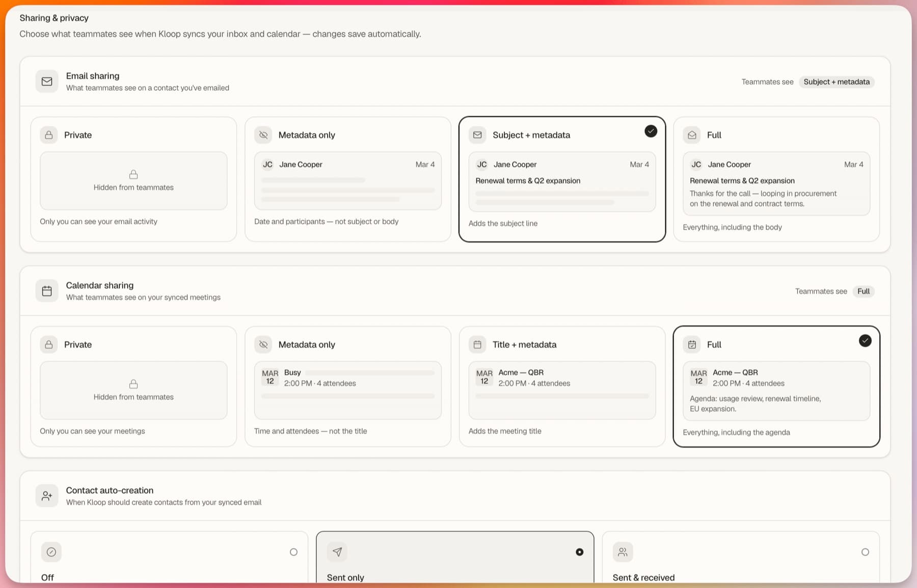Select the Sent & received radio button

click(865, 552)
